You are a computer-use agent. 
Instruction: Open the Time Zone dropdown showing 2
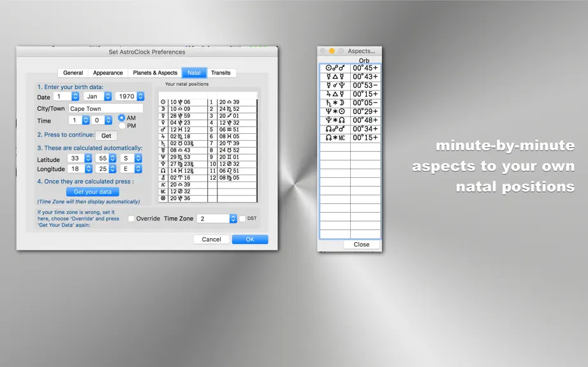pyautogui.click(x=217, y=219)
